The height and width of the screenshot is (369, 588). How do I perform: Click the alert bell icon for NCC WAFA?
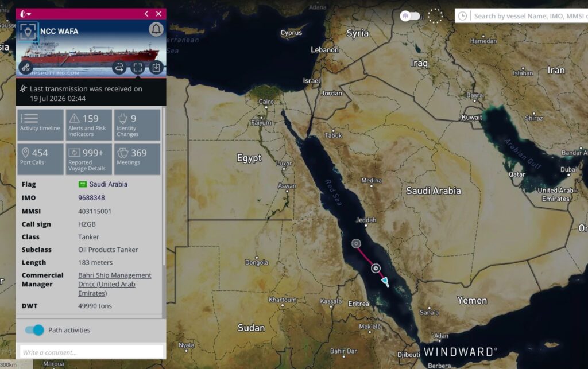tap(156, 29)
